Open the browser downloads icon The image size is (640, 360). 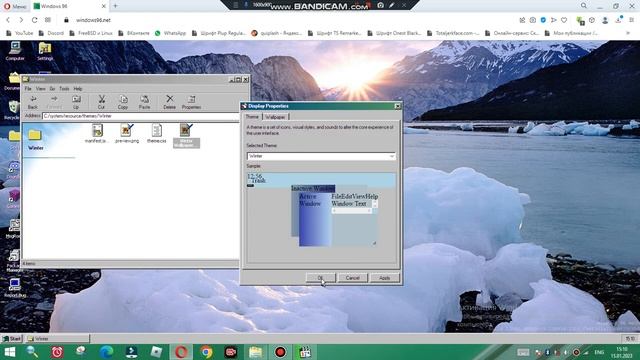pyautogui.click(x=619, y=20)
